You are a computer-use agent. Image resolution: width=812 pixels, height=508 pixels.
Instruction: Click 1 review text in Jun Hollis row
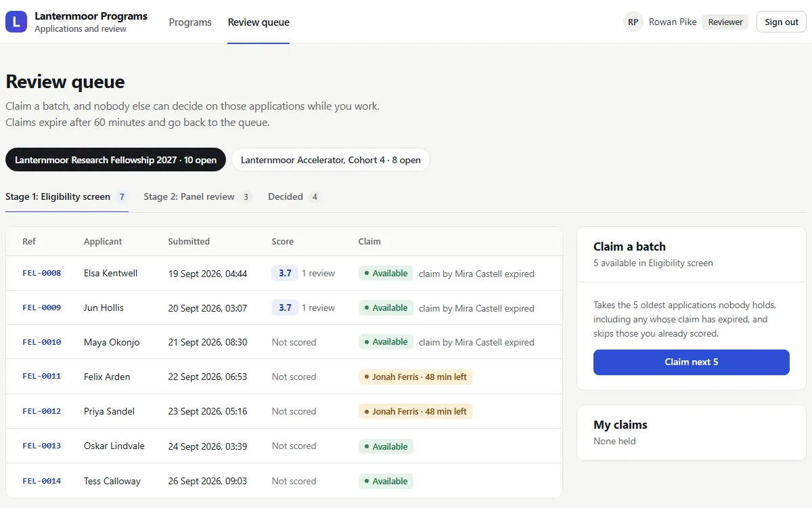tap(318, 308)
